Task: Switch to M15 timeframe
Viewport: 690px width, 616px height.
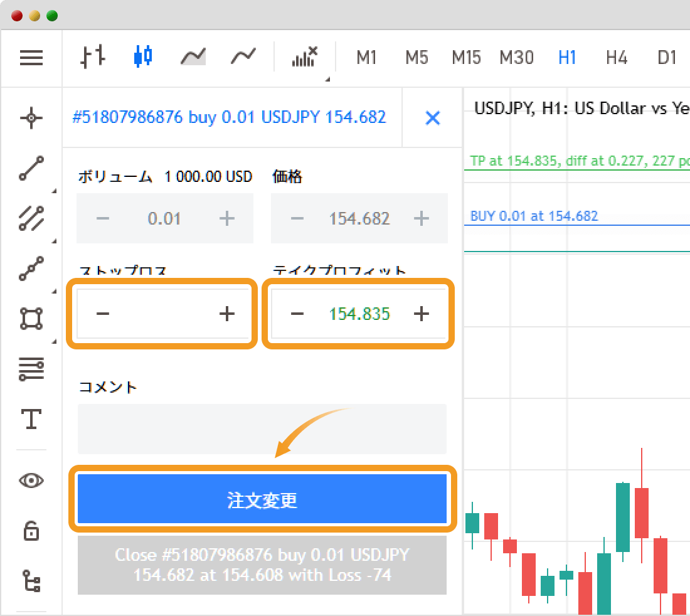Action: (466, 57)
